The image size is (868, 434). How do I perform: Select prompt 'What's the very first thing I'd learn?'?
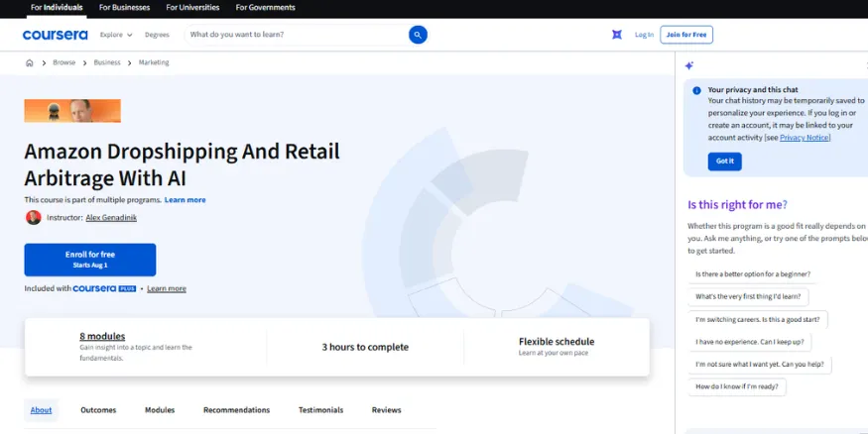[748, 297]
